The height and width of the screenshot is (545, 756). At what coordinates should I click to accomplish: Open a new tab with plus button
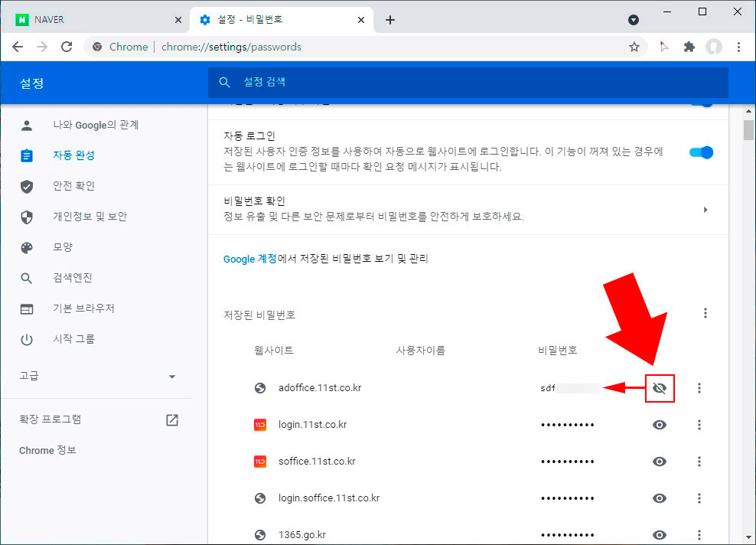(x=390, y=20)
